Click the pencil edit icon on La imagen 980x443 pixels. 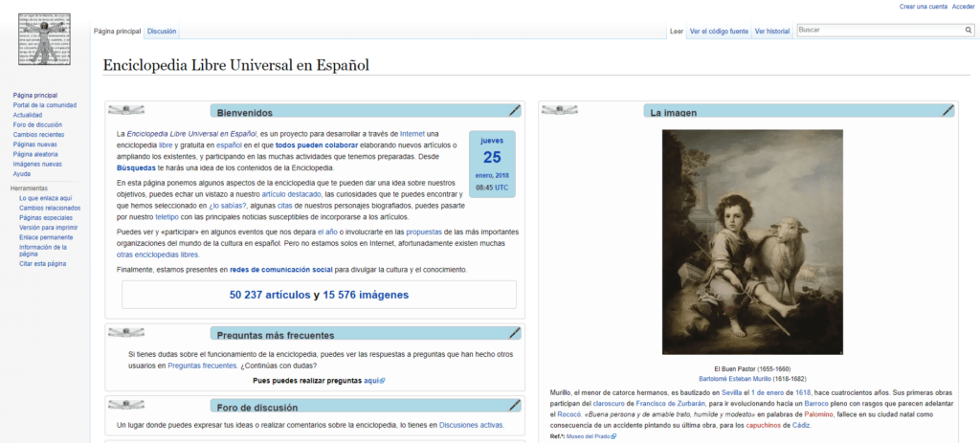[948, 111]
